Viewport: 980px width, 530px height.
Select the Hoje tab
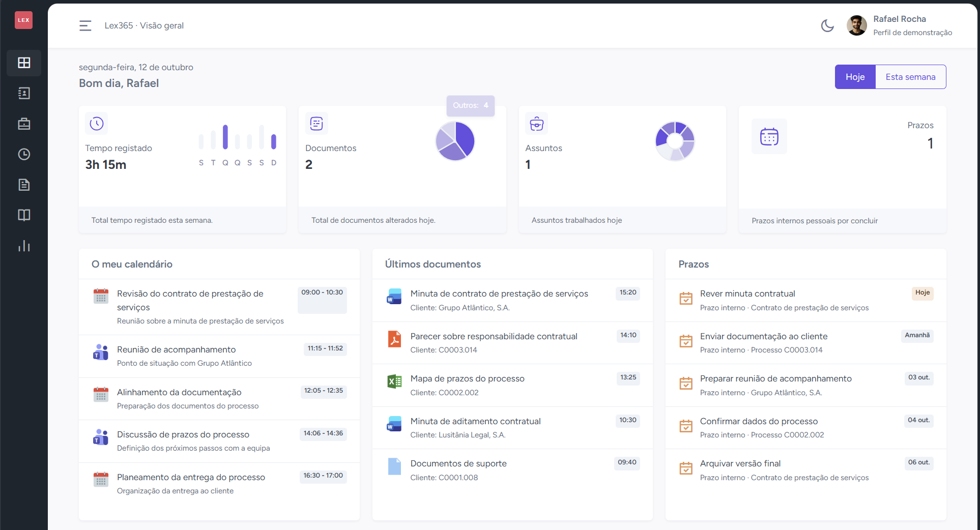click(x=855, y=77)
